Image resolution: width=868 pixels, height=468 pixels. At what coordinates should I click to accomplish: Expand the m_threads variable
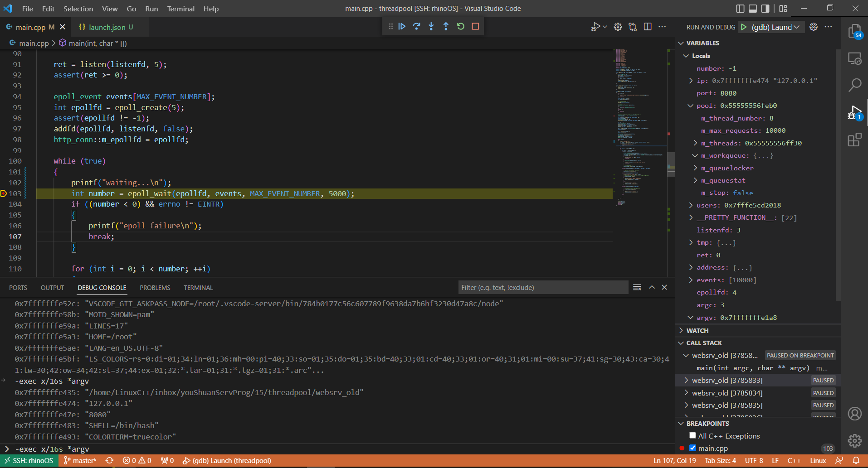click(695, 143)
